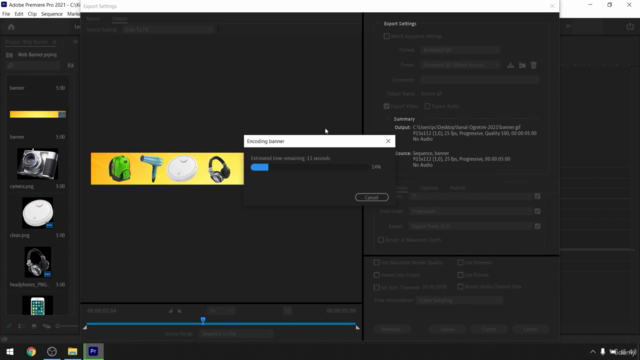Screen dimensions: 640x360
Task: Click the Output Name banner.gif link
Action: coord(431,93)
